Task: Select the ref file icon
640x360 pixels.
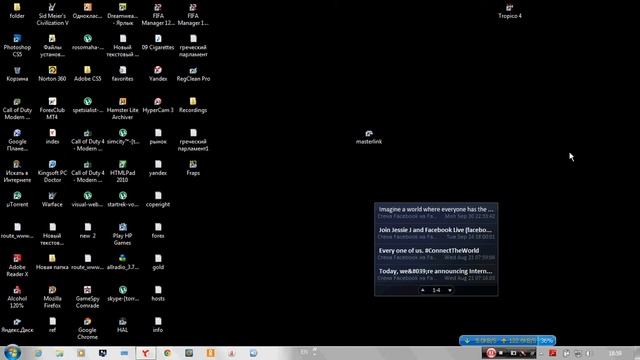Action: [52, 325]
